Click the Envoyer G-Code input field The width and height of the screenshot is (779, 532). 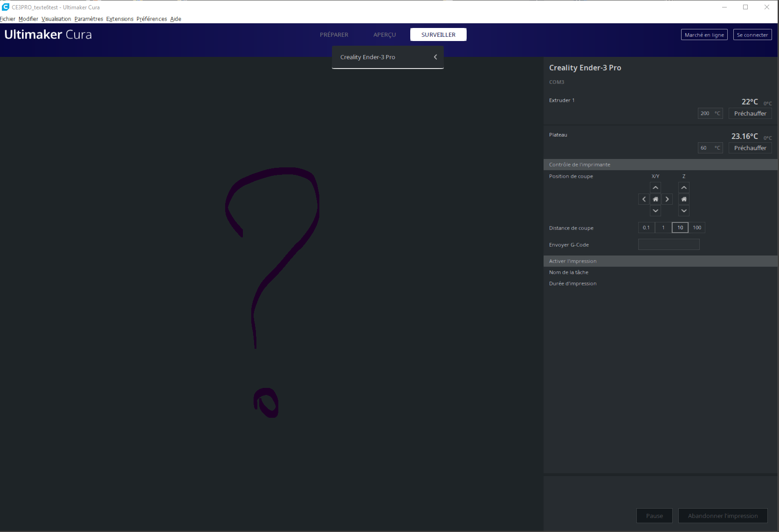point(669,244)
